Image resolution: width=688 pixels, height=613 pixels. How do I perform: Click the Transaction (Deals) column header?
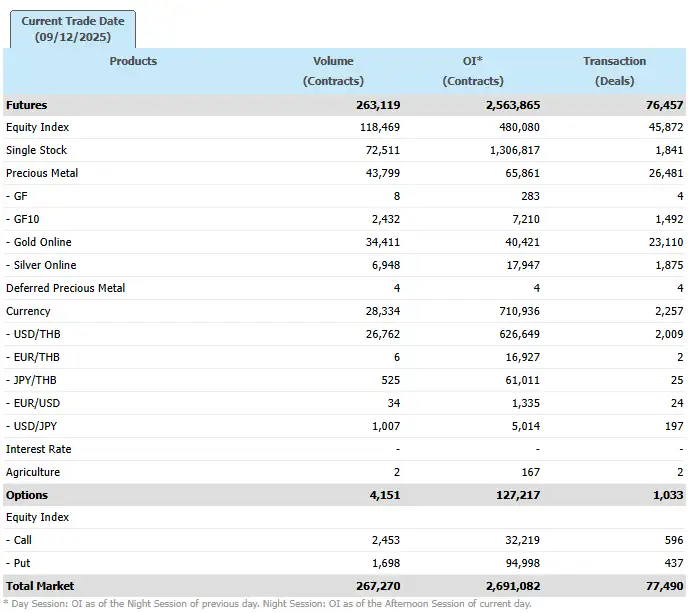coord(614,70)
